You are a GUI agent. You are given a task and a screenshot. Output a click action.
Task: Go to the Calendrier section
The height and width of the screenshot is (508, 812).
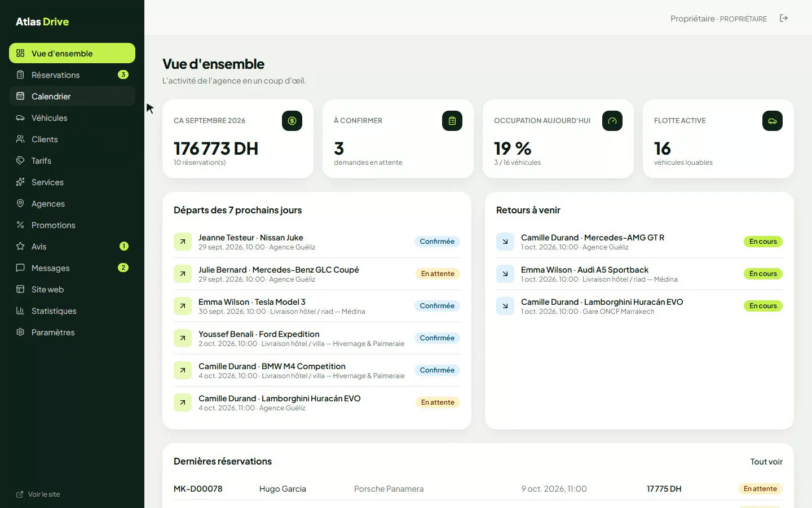pyautogui.click(x=72, y=96)
